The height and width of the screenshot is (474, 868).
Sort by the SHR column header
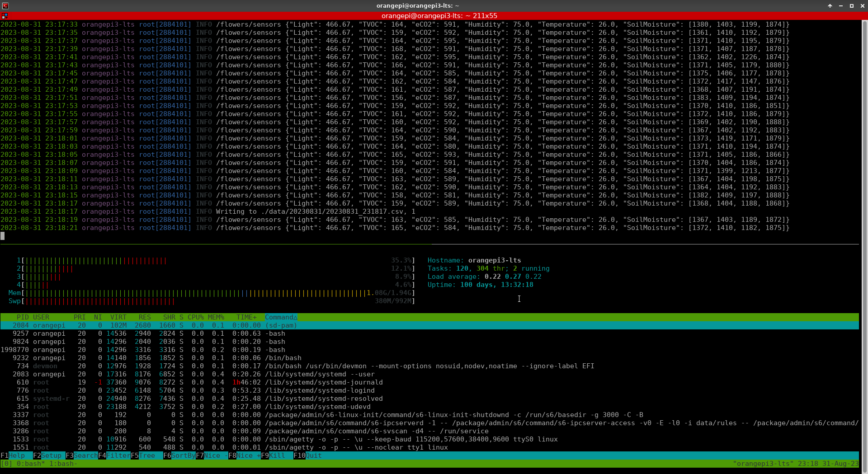point(169,317)
